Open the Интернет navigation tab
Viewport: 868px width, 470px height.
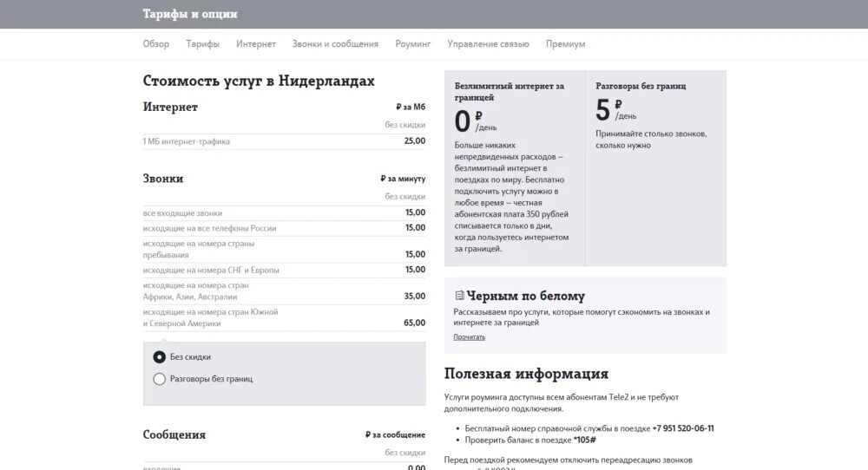(x=256, y=43)
